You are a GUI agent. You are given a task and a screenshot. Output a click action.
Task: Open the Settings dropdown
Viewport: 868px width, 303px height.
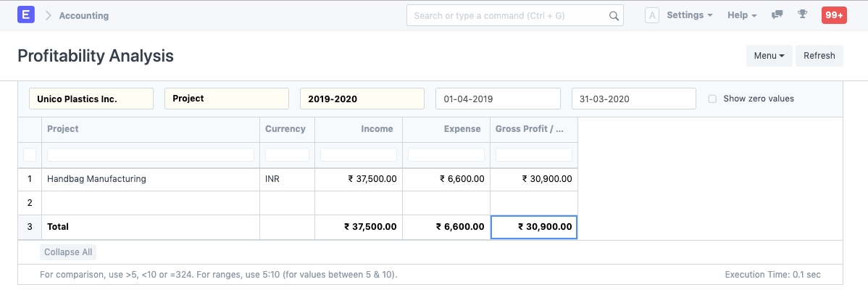[689, 15]
